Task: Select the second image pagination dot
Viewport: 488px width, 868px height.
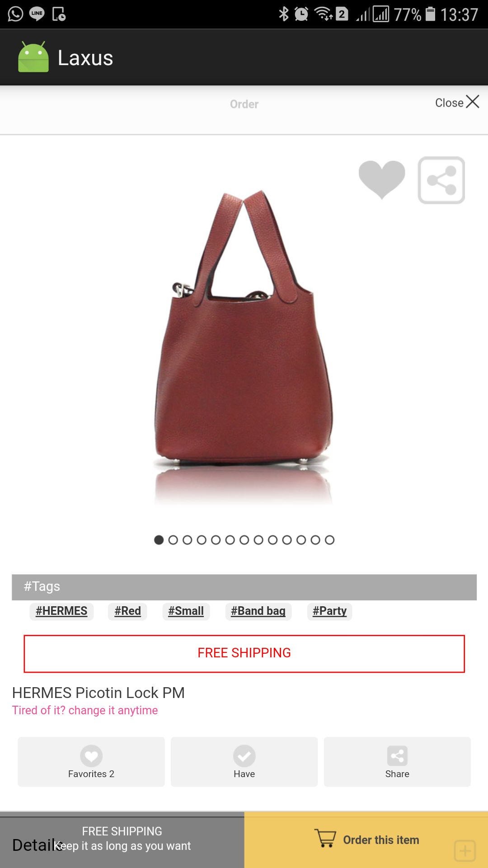Action: [x=173, y=540]
